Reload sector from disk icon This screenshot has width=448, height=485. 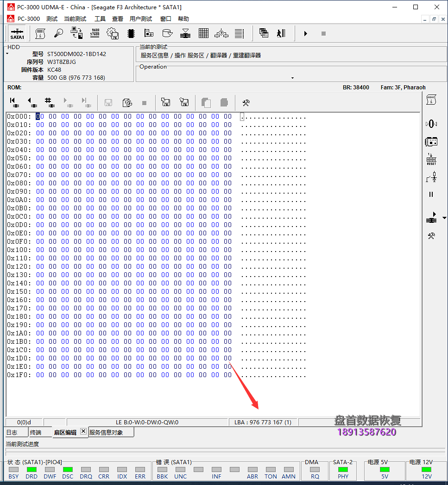pos(127,103)
